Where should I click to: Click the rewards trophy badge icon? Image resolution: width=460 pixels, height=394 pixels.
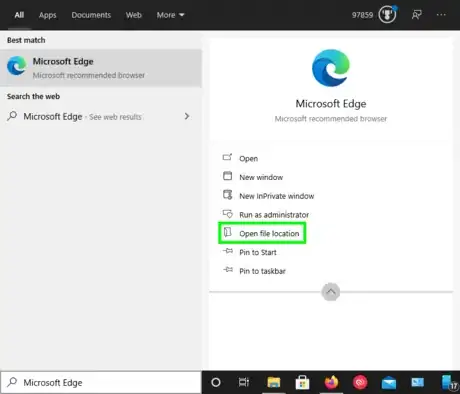tap(387, 14)
